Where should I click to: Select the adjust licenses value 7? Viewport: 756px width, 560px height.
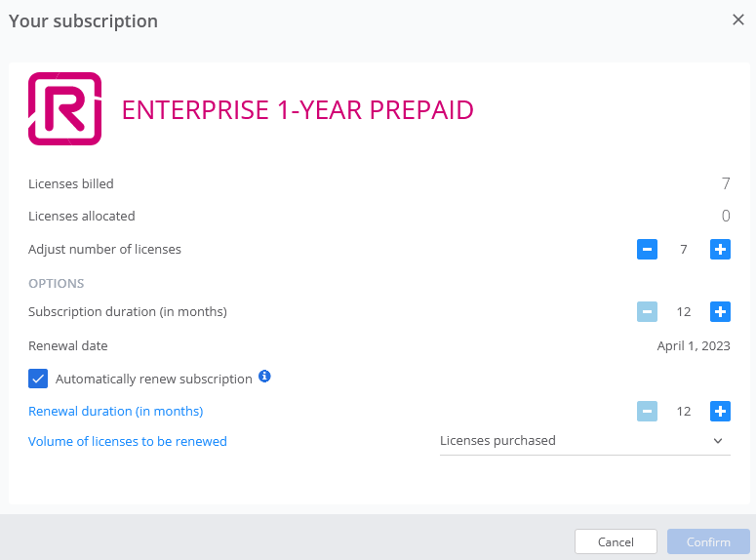(684, 250)
